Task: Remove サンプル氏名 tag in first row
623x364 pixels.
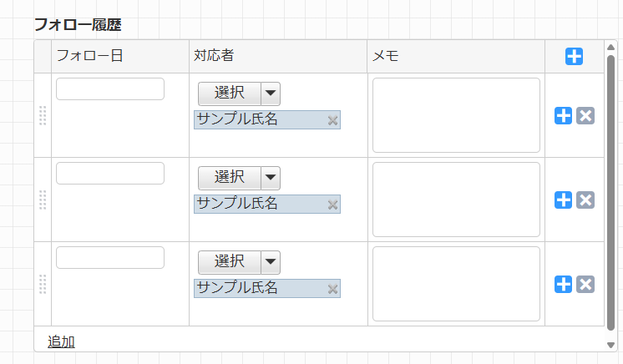Action: [x=332, y=121]
